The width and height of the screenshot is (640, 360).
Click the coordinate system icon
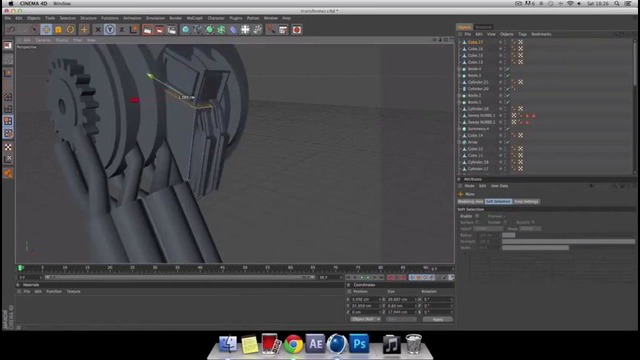(134, 29)
